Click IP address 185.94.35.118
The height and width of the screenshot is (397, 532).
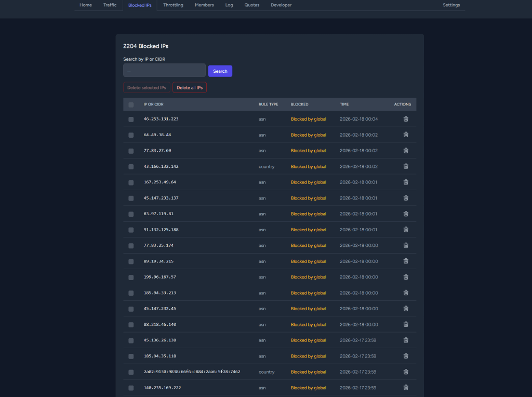point(160,356)
